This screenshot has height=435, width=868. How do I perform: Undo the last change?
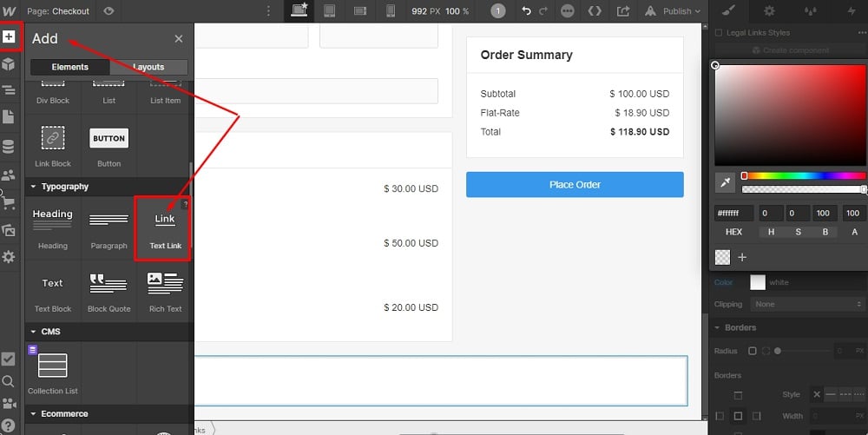[527, 11]
